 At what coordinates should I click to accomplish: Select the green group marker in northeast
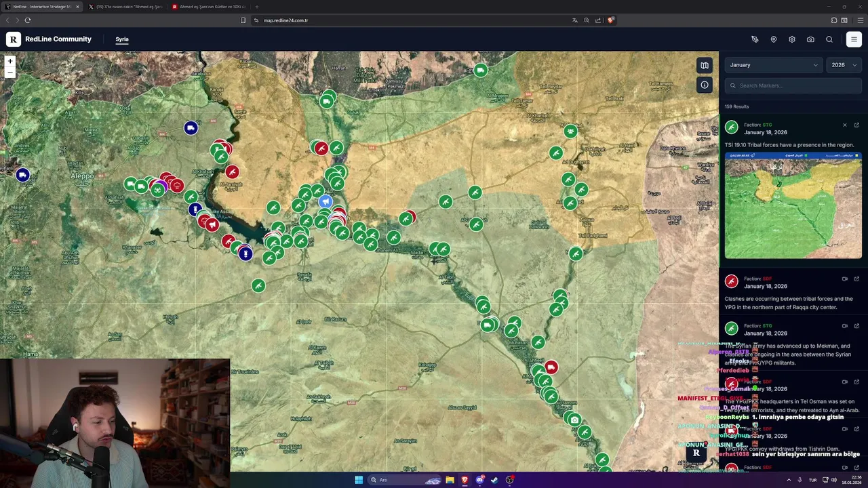pyautogui.click(x=570, y=131)
